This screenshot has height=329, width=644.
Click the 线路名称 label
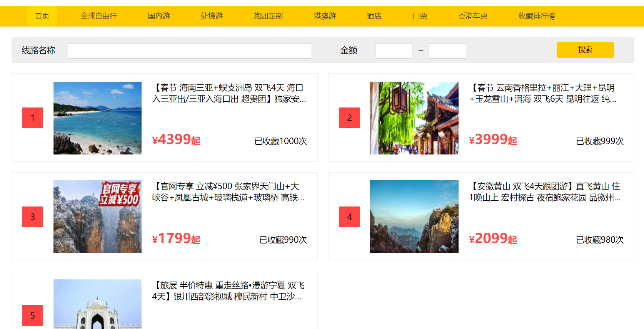[x=38, y=50]
